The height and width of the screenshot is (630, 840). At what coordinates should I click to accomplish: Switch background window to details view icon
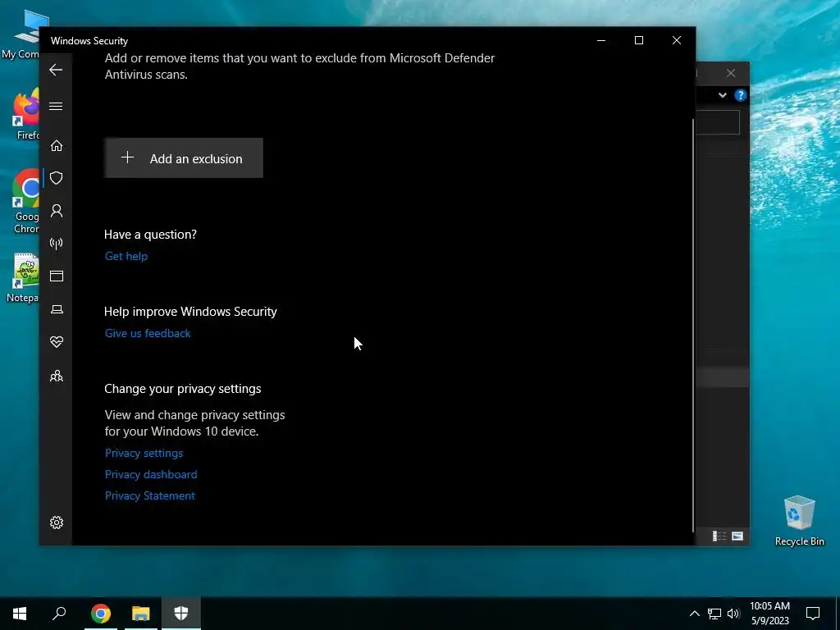(719, 536)
